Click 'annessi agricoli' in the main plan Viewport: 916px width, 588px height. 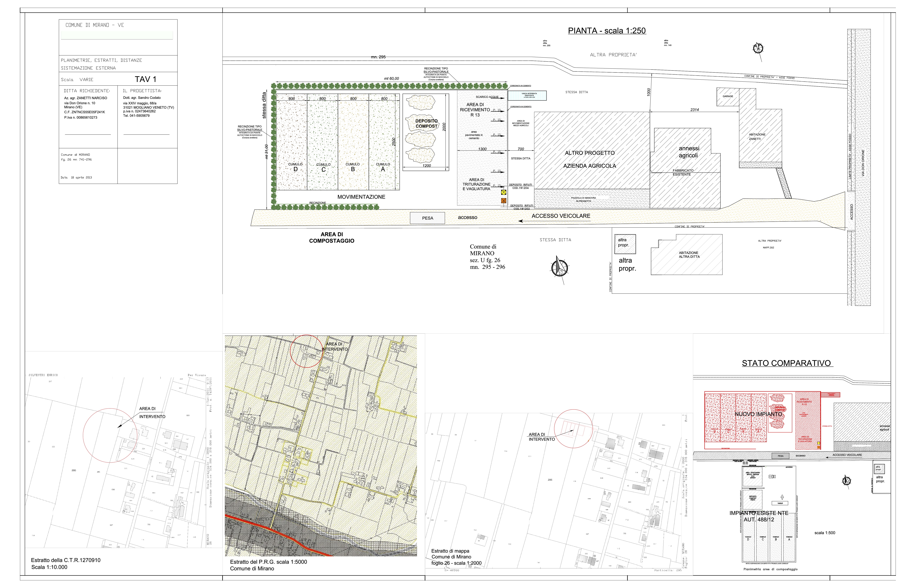click(689, 152)
